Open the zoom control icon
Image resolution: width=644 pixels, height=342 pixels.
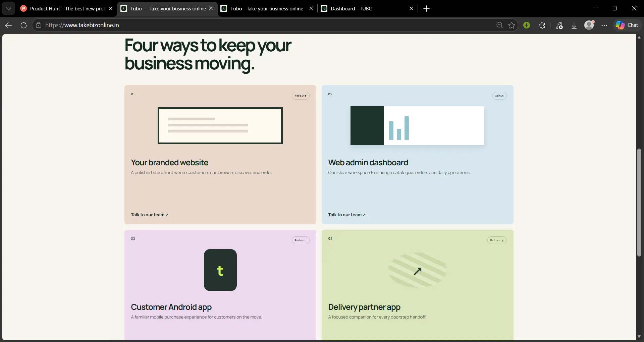click(x=499, y=25)
